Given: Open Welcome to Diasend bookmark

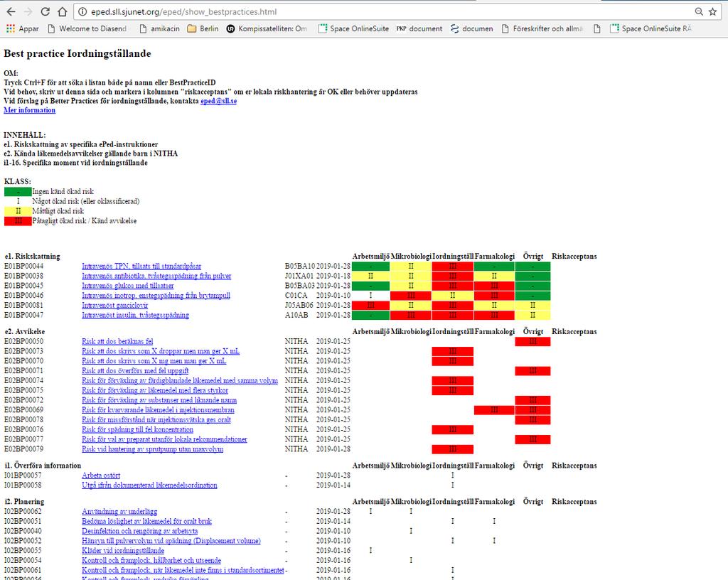Looking at the screenshot, I should point(87,28).
